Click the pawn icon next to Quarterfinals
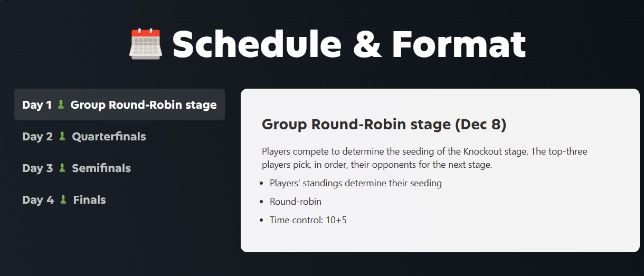Screen dimensions: 644x276 (x=62, y=136)
